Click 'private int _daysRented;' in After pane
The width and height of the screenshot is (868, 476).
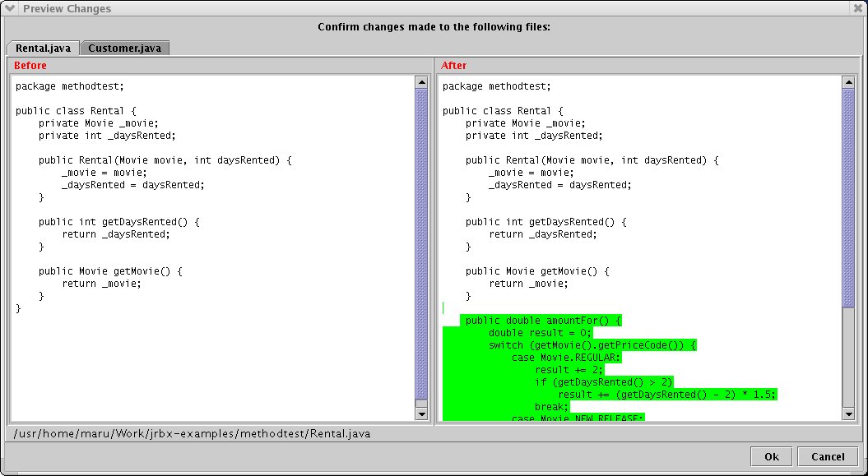(534, 136)
